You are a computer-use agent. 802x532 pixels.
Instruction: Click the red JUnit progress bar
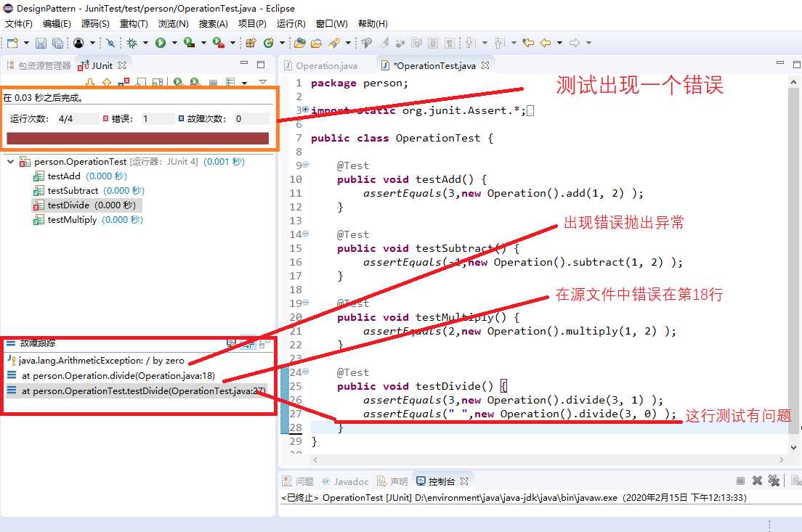click(137, 139)
